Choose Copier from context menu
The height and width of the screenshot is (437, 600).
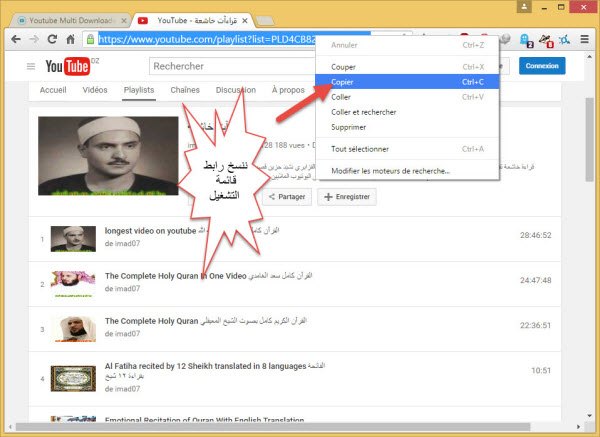click(407, 82)
